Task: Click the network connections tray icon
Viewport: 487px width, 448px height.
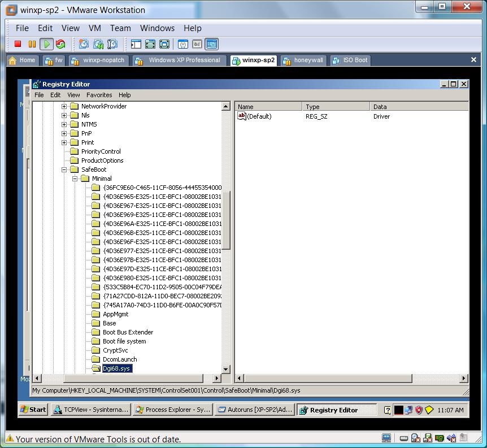Action: [408, 410]
